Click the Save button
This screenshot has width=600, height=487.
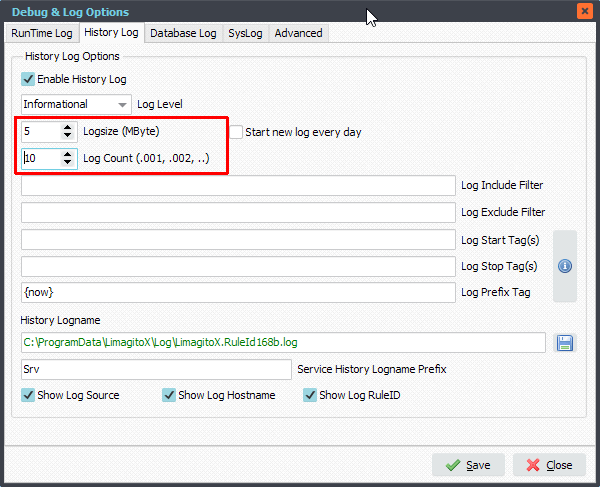coord(468,465)
